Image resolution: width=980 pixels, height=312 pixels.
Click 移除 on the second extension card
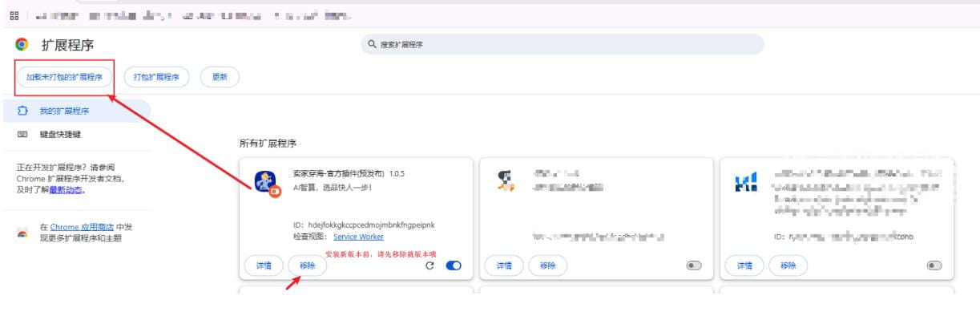coord(547,265)
